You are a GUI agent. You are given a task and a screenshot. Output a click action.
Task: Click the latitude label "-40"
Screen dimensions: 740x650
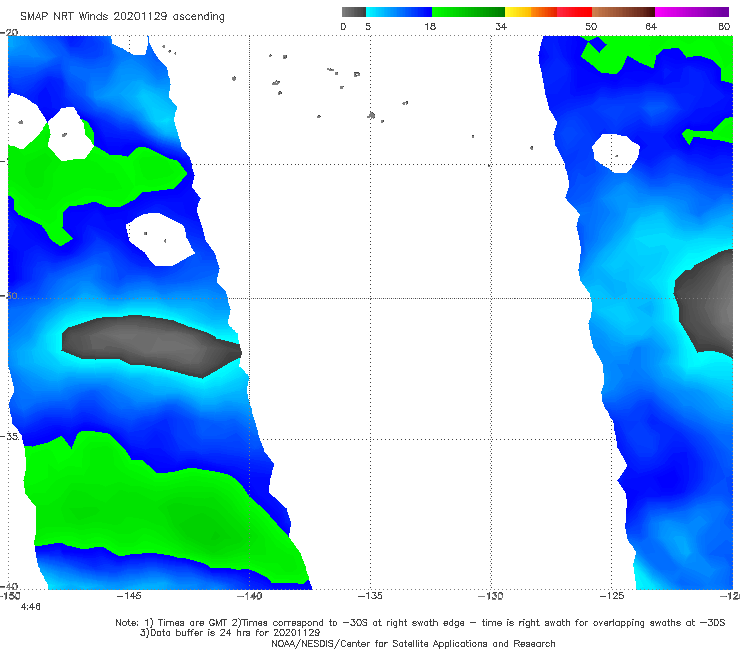coord(9,586)
